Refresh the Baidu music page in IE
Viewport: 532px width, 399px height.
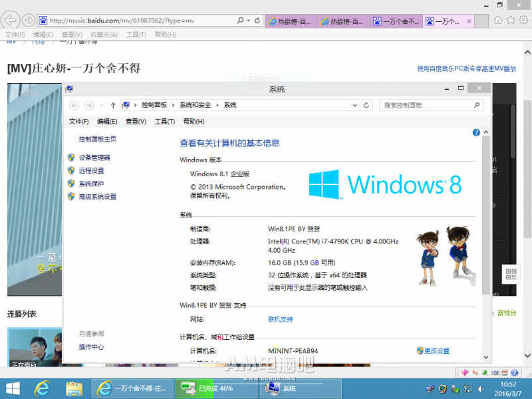pyautogui.click(x=257, y=21)
